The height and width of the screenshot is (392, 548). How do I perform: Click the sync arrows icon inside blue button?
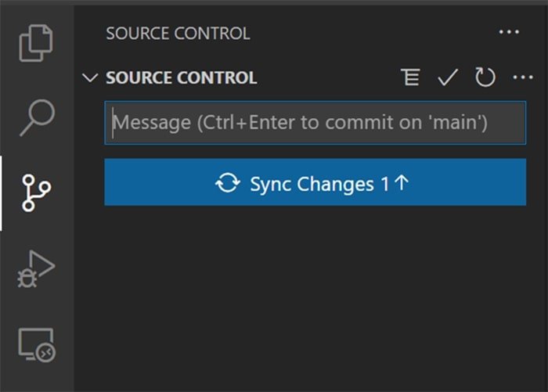(228, 183)
